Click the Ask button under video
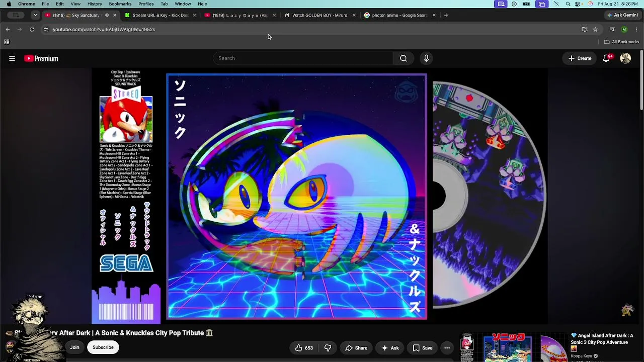The image size is (644, 362). [x=390, y=348]
